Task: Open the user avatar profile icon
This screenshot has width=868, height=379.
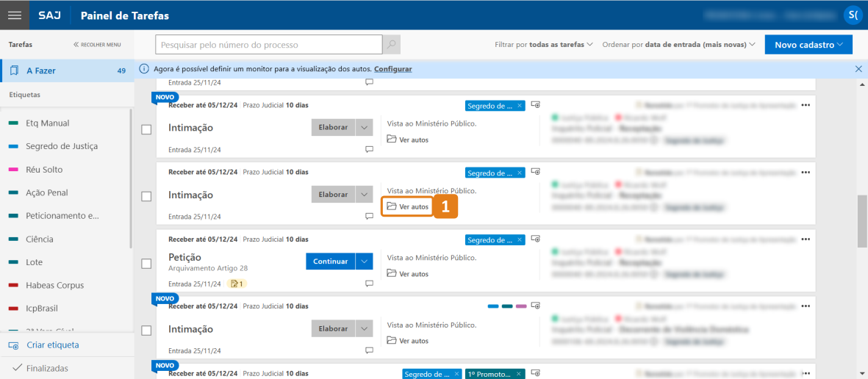Action: [853, 15]
